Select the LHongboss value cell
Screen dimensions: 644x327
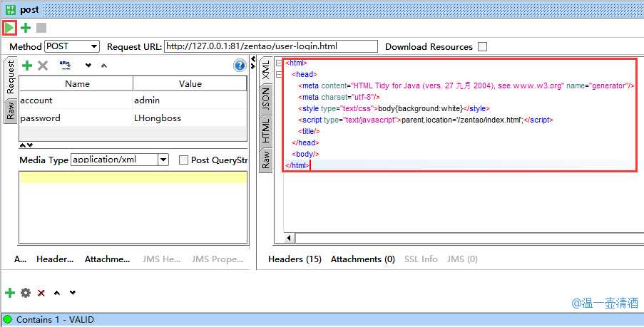pos(190,118)
